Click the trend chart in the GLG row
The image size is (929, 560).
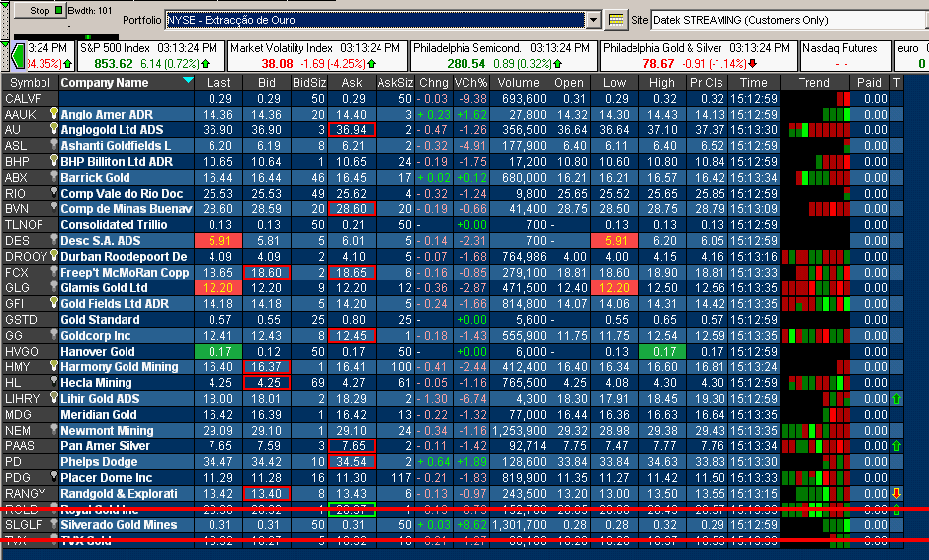click(815, 288)
